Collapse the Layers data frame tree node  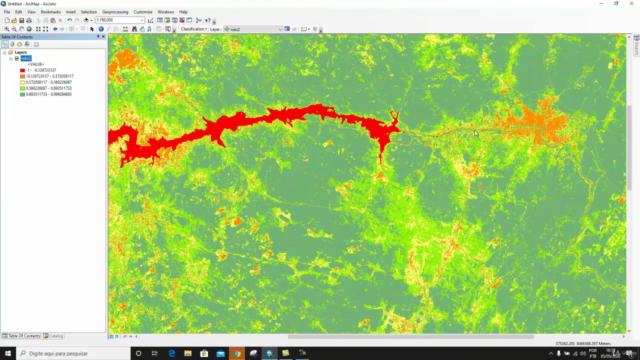click(4, 53)
